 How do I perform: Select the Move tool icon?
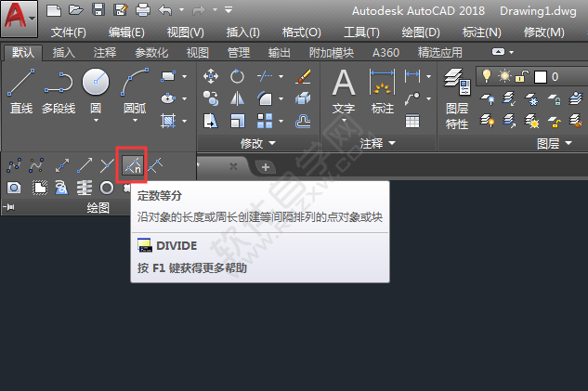coord(211,76)
